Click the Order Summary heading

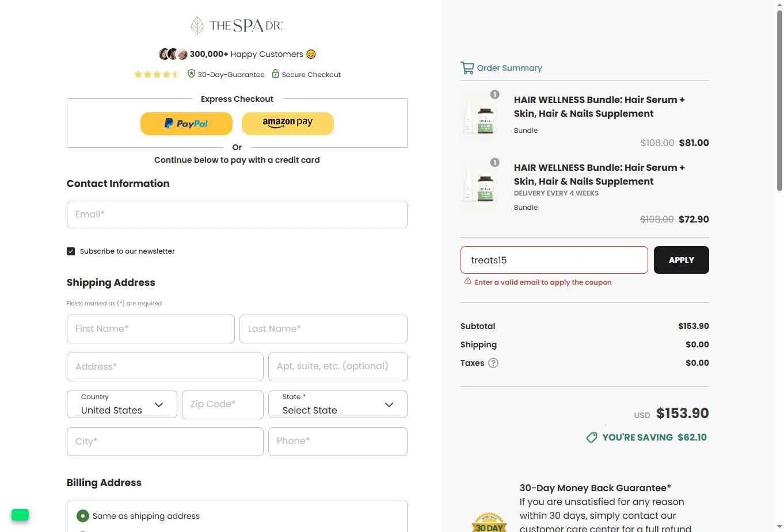click(x=509, y=68)
